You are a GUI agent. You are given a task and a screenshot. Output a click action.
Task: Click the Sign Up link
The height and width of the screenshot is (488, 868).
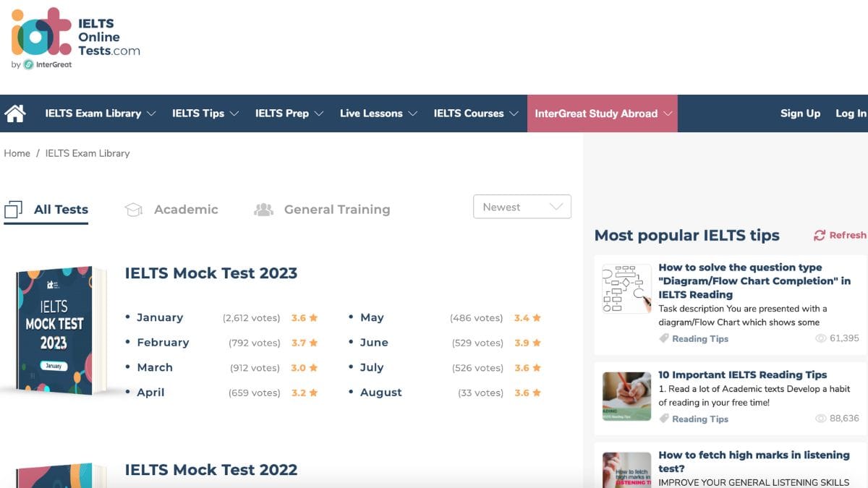pyautogui.click(x=800, y=114)
